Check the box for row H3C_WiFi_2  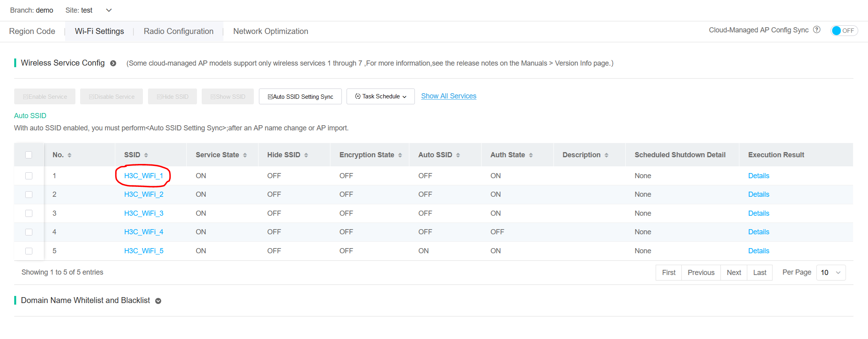(29, 194)
